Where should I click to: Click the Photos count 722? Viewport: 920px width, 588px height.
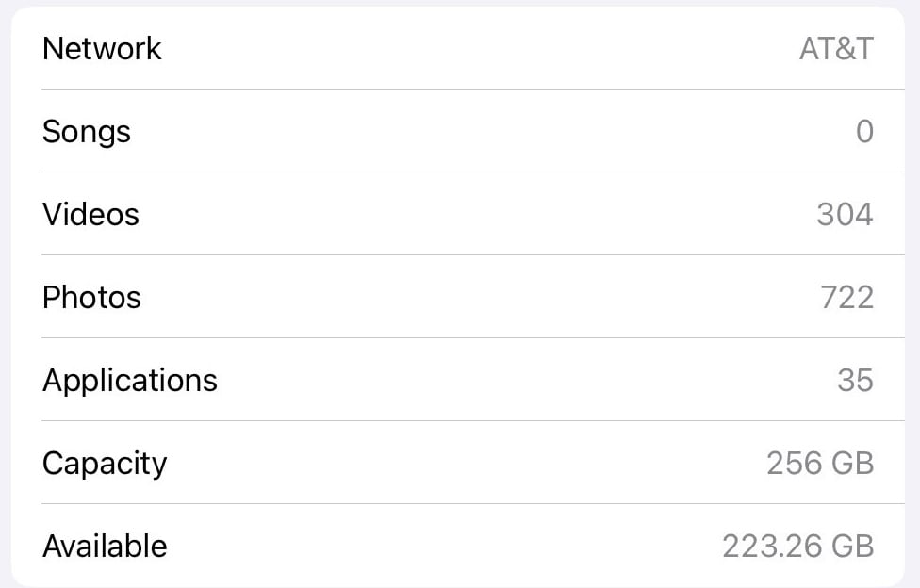point(846,298)
